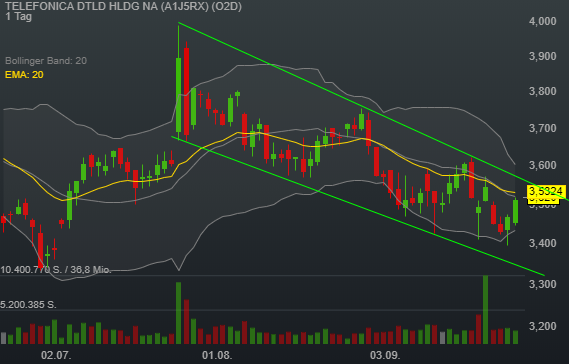569x364 pixels.
Task: Click the last green candlestick on the right
Action: point(515,211)
